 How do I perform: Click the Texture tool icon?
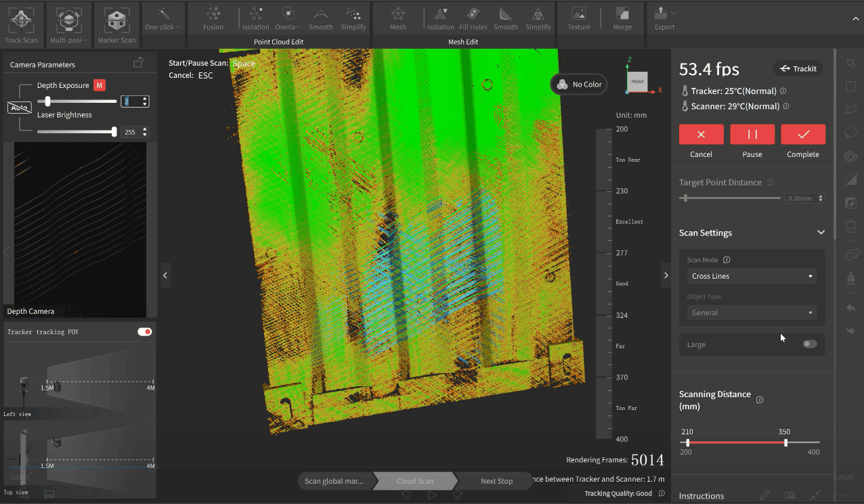point(578,15)
